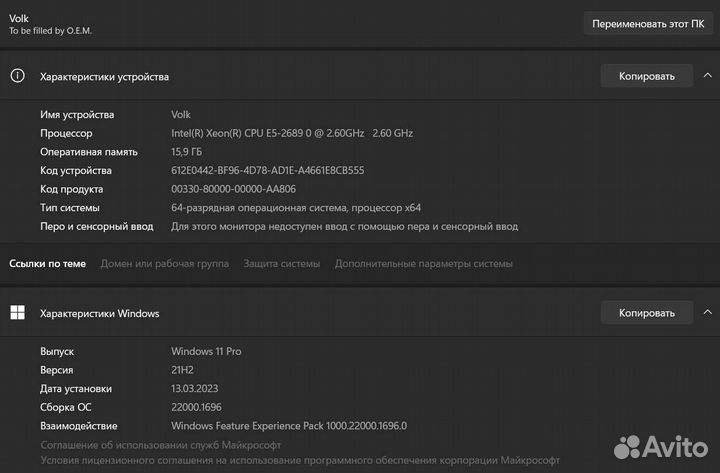Viewport: 720px width, 473px height.
Task: Select device ID 612E0442-BF96-4D78-AD1E-A4661E8CB555
Action: tap(268, 170)
